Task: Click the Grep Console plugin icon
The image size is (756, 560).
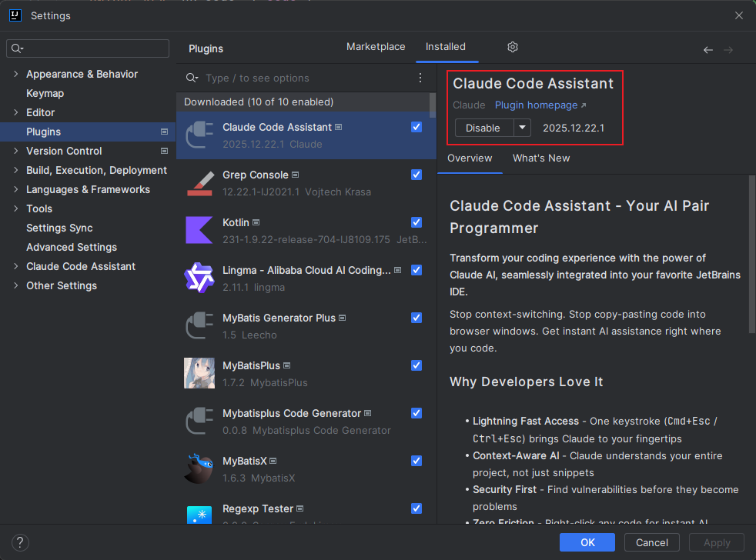Action: (x=199, y=182)
